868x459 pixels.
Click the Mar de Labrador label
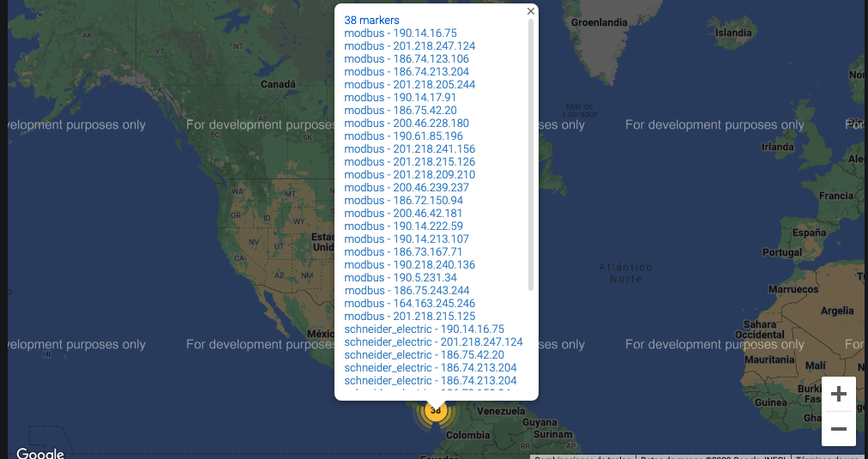point(580,110)
